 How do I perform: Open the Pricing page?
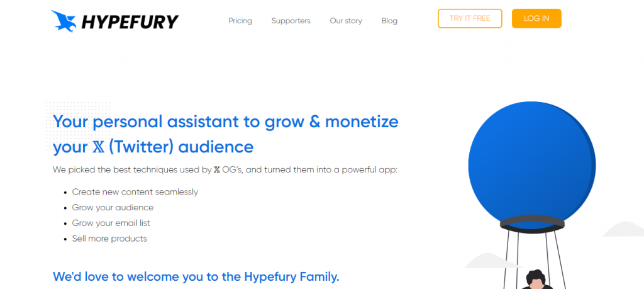(x=240, y=21)
